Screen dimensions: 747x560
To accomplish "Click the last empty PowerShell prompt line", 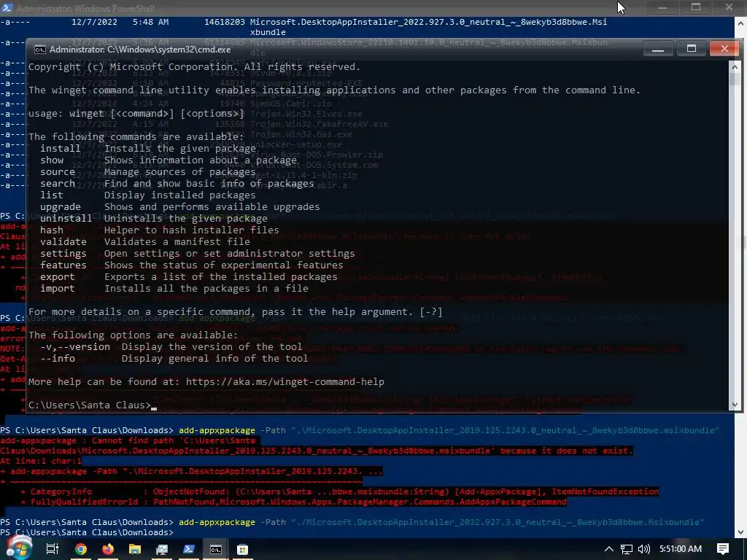I will [x=87, y=532].
